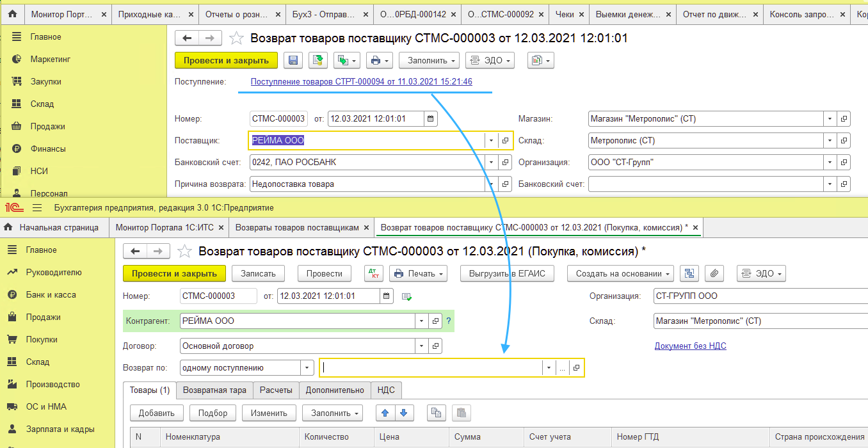Click the open-form icon next to Поставщик field
This screenshot has height=448, width=868.
pyautogui.click(x=505, y=141)
